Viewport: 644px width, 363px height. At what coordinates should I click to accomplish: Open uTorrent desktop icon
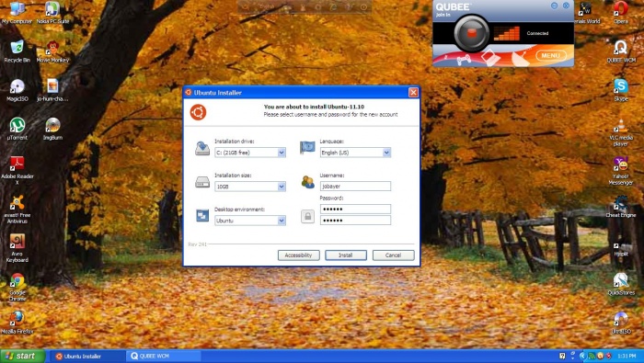coord(17,129)
